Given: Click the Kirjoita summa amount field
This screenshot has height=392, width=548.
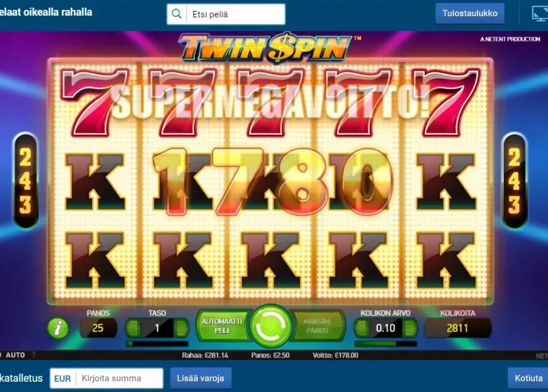Looking at the screenshot, I should 120,378.
